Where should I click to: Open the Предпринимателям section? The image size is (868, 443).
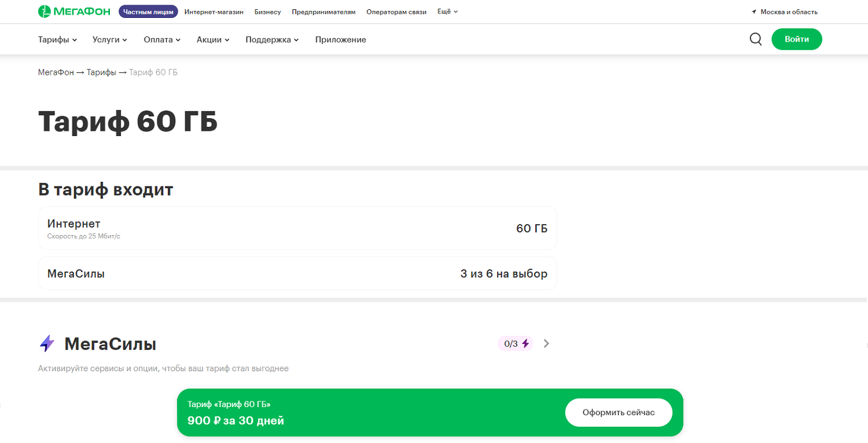pos(323,12)
